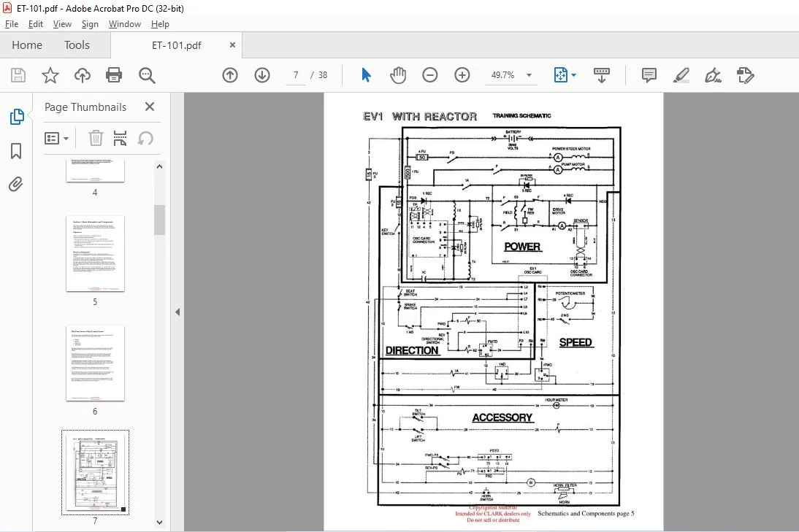Click the SPEED label in schematic
The width and height of the screenshot is (799, 532).
coord(576,342)
